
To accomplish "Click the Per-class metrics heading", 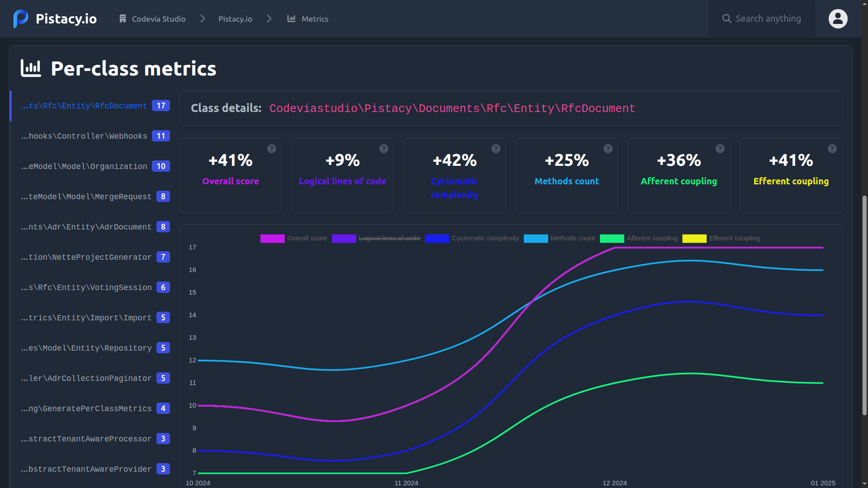I will point(134,69).
